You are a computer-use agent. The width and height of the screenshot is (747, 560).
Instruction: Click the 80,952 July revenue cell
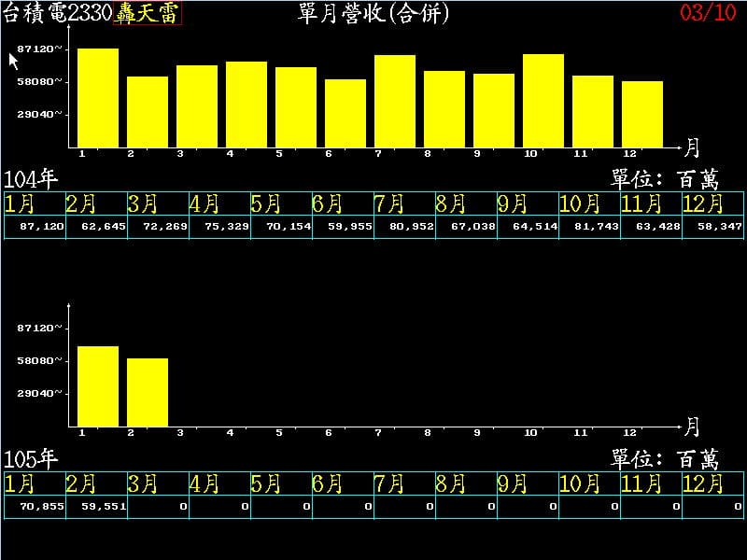pos(404,227)
